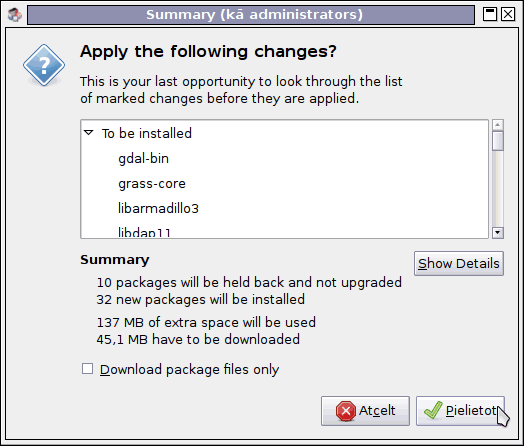Click the To be installed tree label
The height and width of the screenshot is (446, 524).
tap(147, 133)
